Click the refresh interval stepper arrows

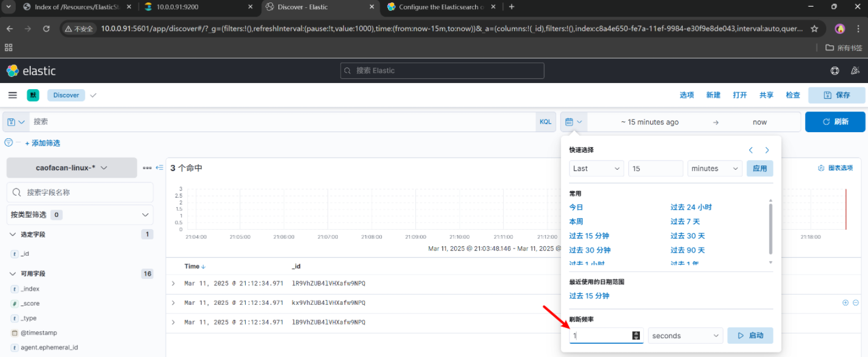click(636, 335)
